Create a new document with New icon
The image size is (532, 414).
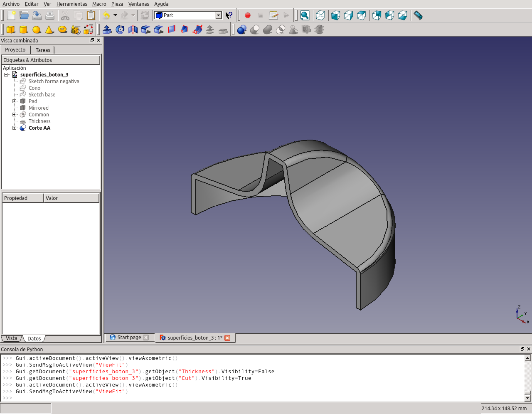[11, 15]
